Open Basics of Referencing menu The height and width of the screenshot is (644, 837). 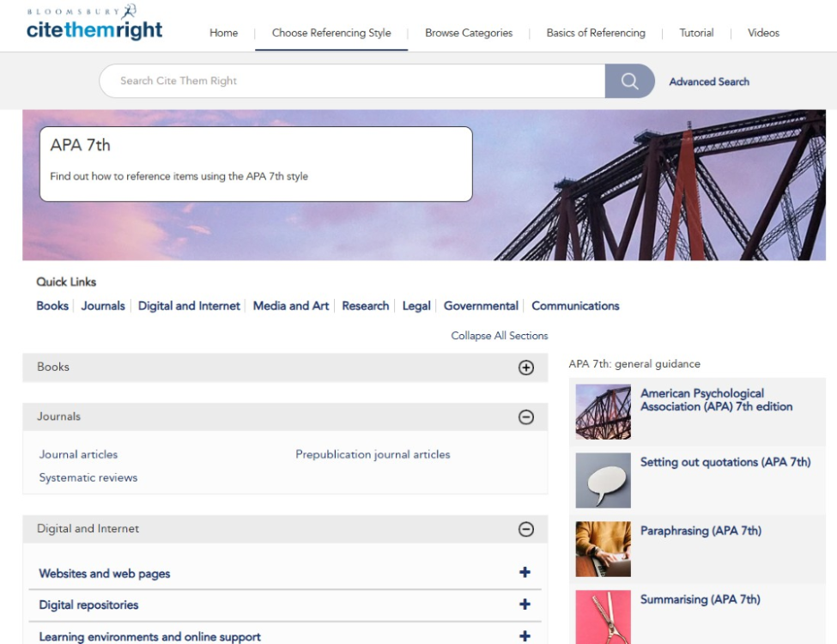(x=596, y=33)
